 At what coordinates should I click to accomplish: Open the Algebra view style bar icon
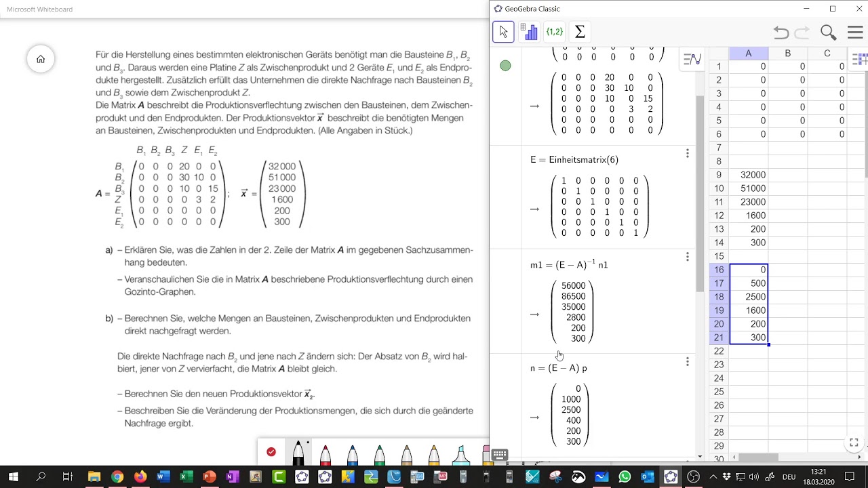692,60
